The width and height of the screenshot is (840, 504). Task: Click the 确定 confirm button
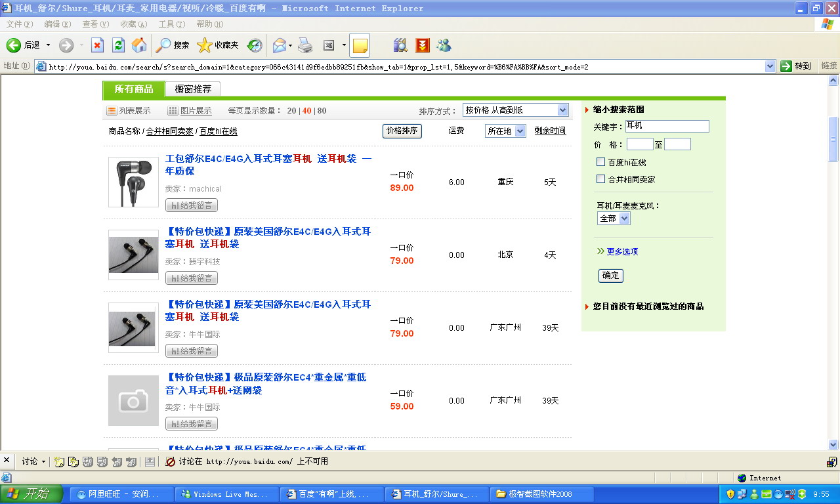coord(611,276)
